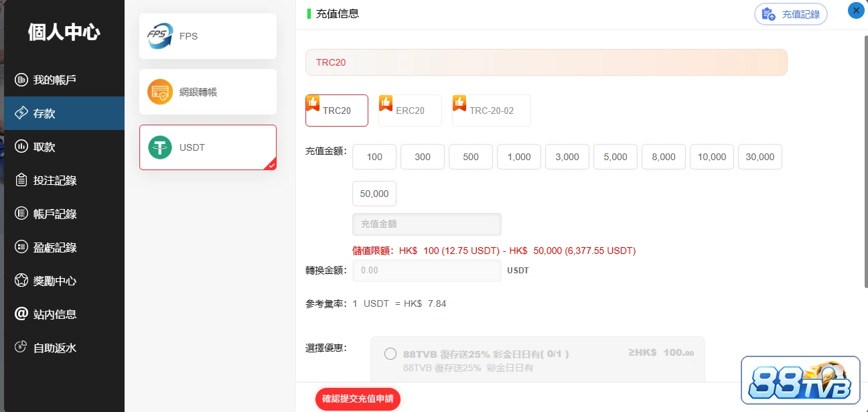Click the FPS logo icon
The width and height of the screenshot is (868, 412).
coord(159,36)
